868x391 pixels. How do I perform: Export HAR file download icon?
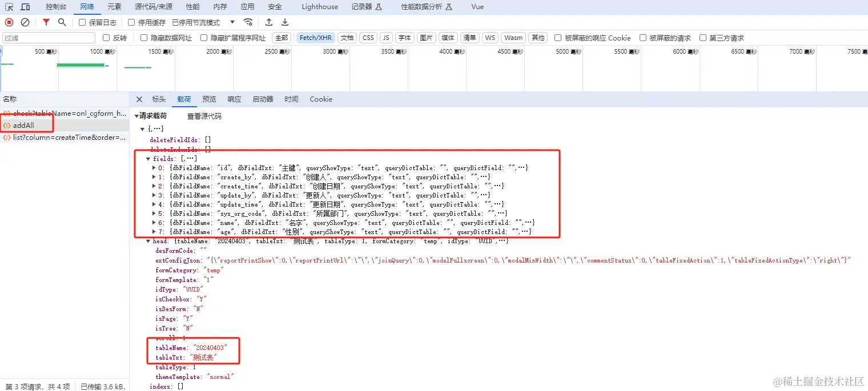[x=285, y=22]
